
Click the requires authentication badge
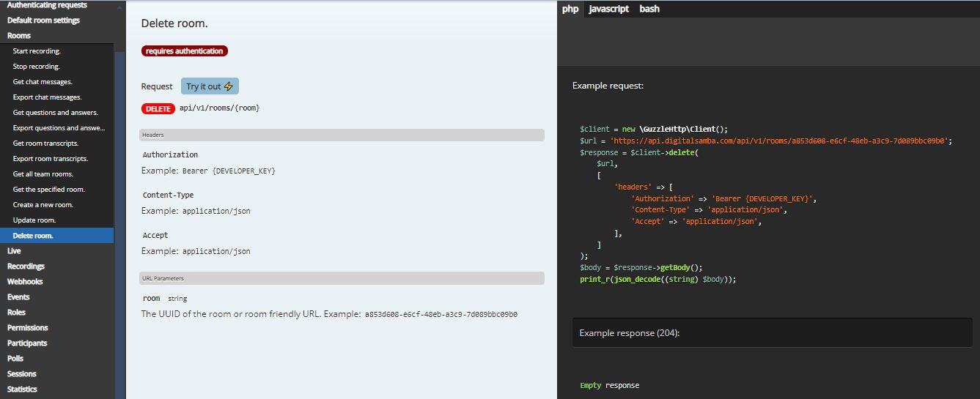tap(185, 51)
